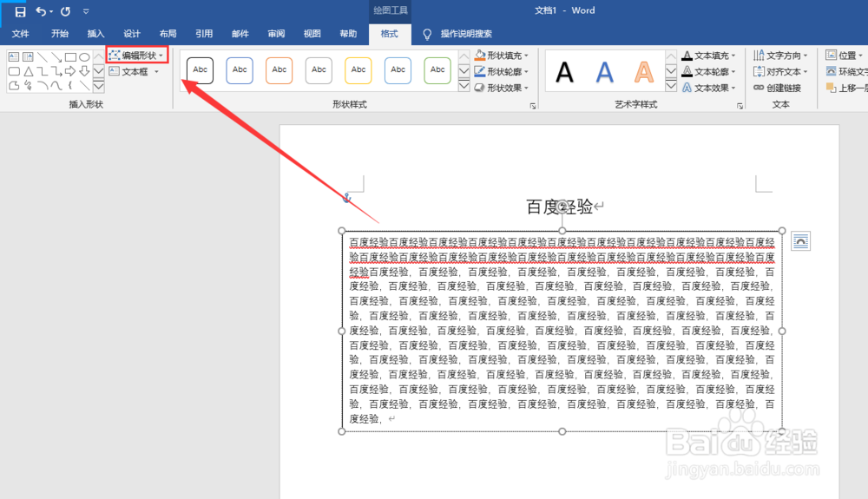Switch to the 邮件 tab
This screenshot has height=499, width=868.
tap(240, 34)
